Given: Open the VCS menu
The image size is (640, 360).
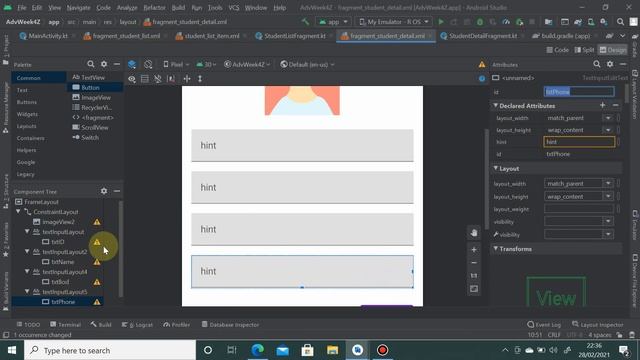Looking at the screenshot, I should point(233,8).
